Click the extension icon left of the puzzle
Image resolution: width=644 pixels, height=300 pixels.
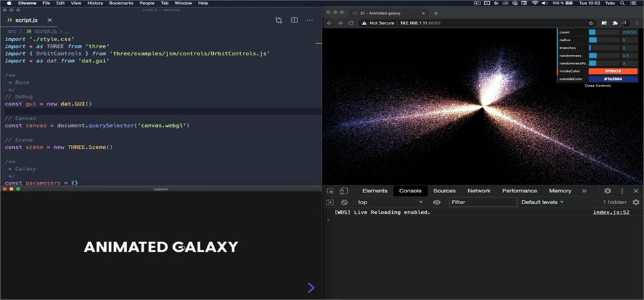[604, 23]
